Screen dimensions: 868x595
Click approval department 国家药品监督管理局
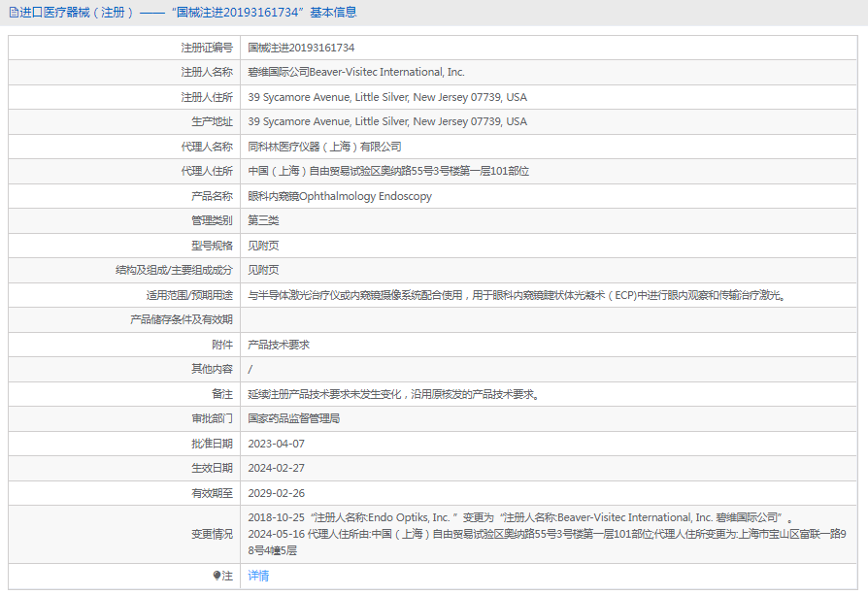pyautogui.click(x=293, y=418)
